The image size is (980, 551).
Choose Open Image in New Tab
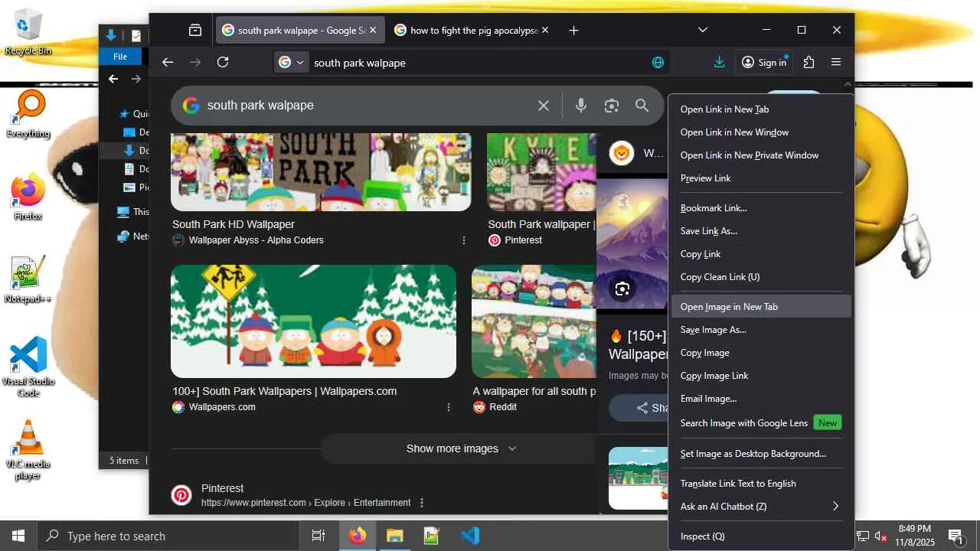(x=760, y=307)
